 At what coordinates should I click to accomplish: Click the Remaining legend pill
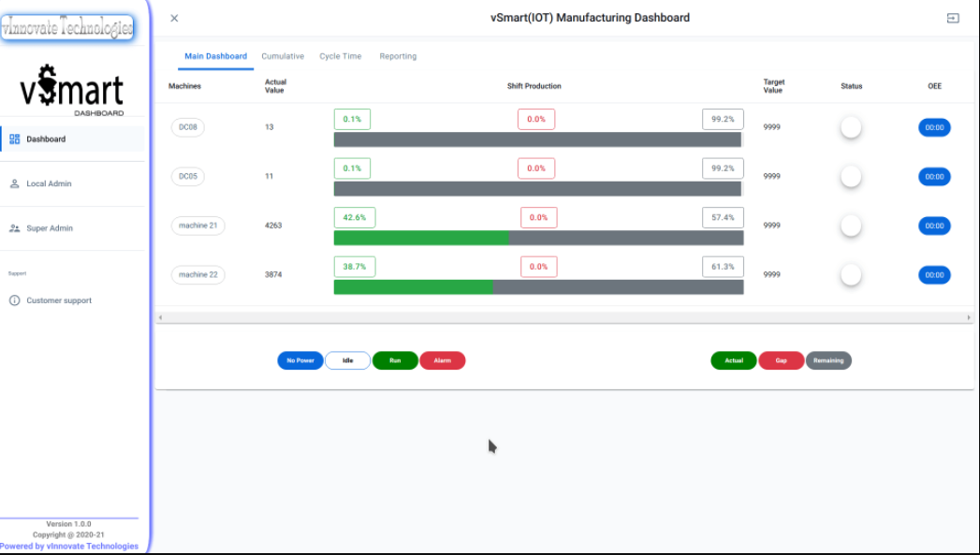(x=828, y=360)
